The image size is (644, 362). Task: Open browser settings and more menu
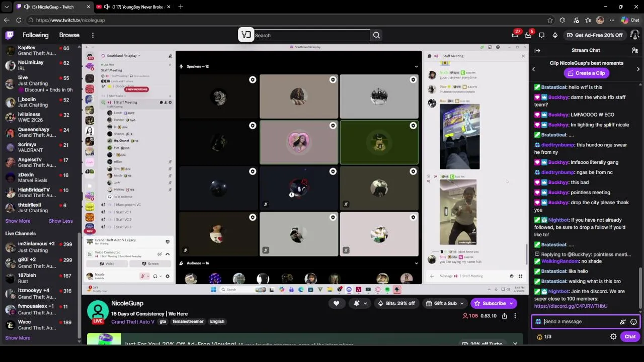tap(612, 20)
